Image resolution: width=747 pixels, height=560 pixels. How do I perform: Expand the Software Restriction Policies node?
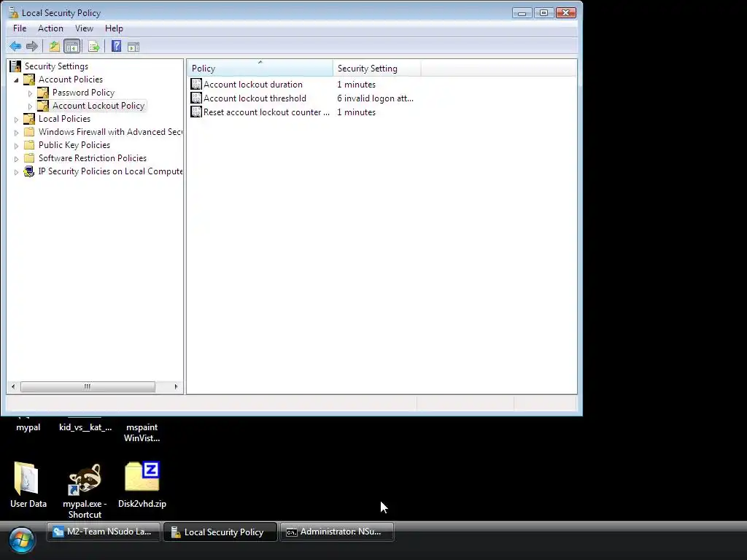[16, 158]
